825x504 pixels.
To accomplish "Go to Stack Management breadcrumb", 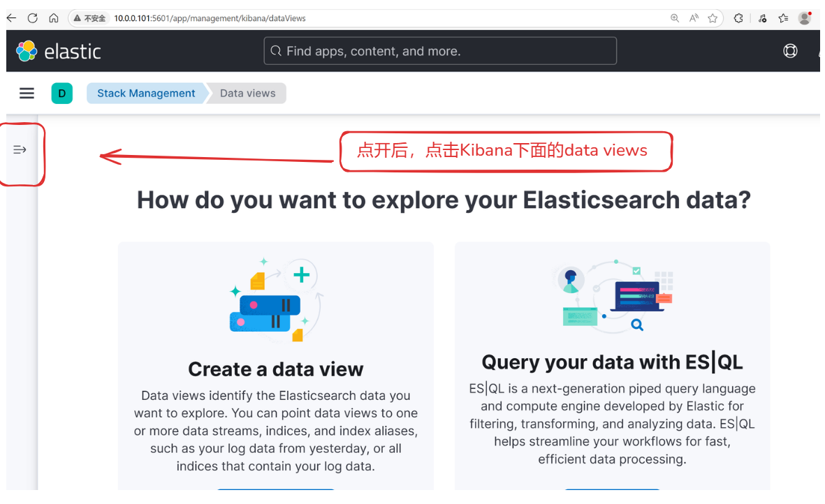I will [x=146, y=93].
